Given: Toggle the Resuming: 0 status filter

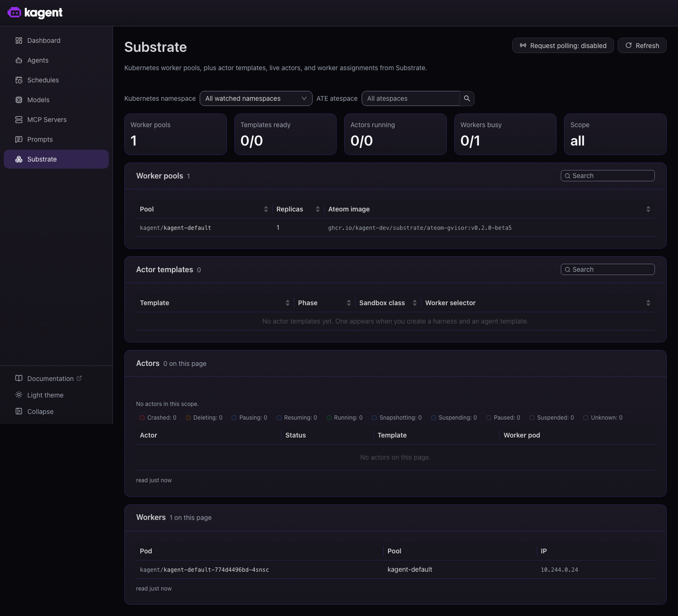Looking at the screenshot, I should coord(297,418).
